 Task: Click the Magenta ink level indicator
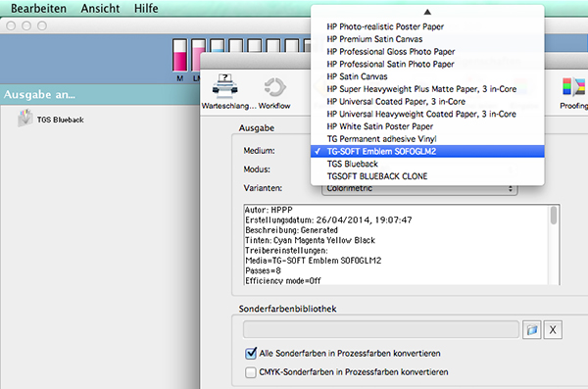(180, 56)
